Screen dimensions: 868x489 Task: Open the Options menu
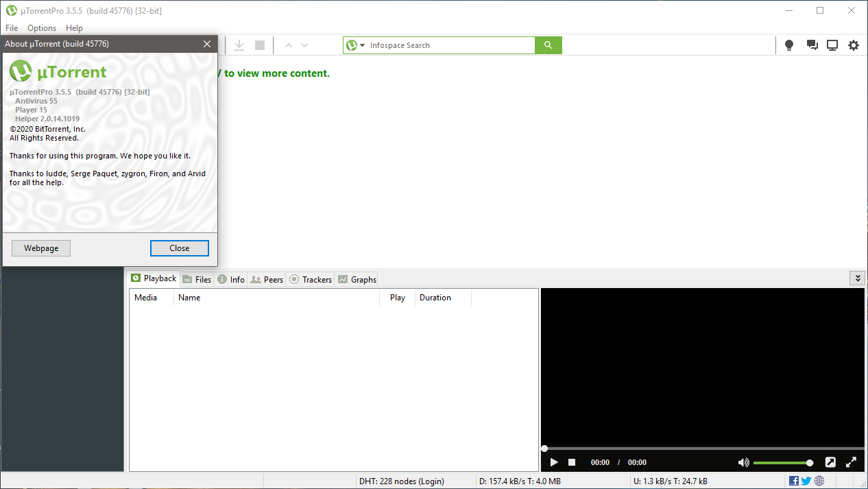(x=42, y=28)
